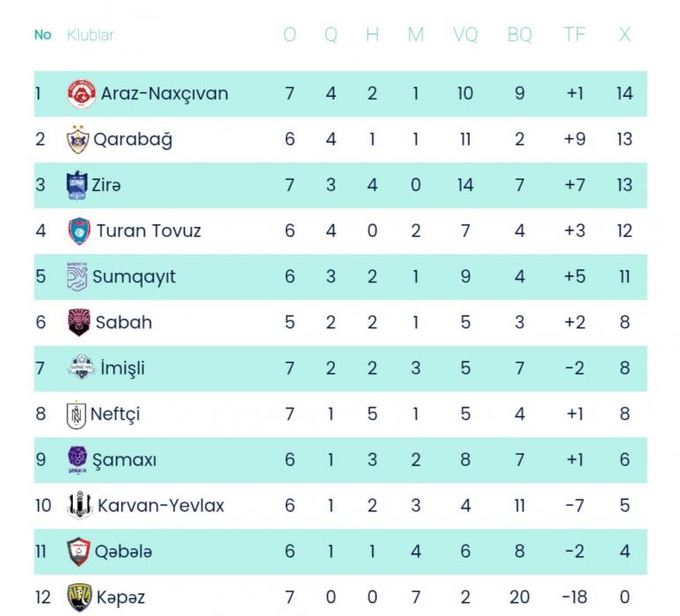680x616 pixels.
Task: Click the TF goal difference header
Action: coord(574,35)
